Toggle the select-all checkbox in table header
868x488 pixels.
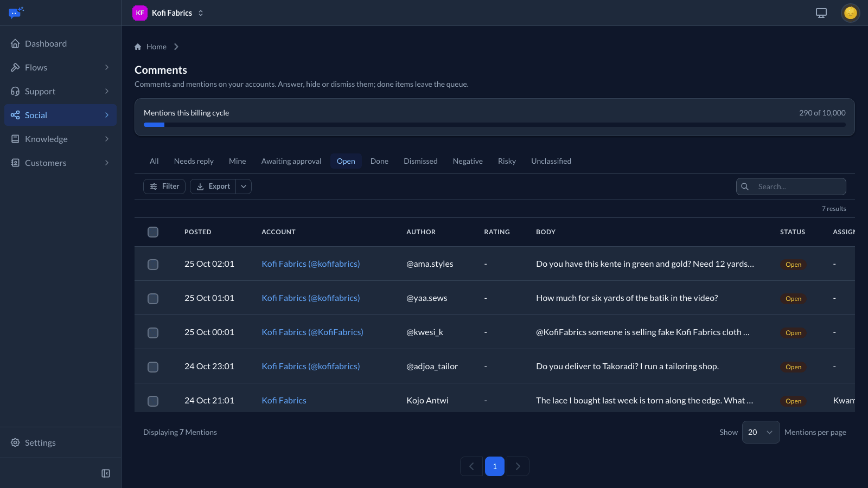click(x=153, y=232)
